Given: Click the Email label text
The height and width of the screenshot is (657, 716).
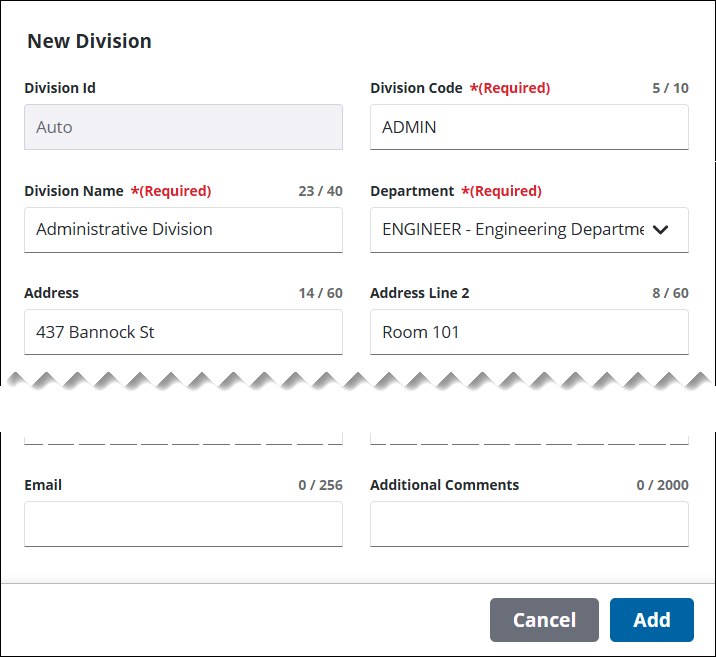Looking at the screenshot, I should tap(43, 485).
